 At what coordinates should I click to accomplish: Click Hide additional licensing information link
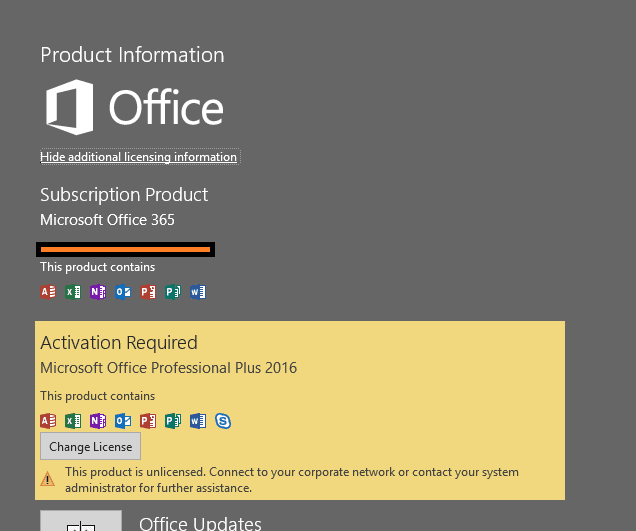tap(138, 157)
